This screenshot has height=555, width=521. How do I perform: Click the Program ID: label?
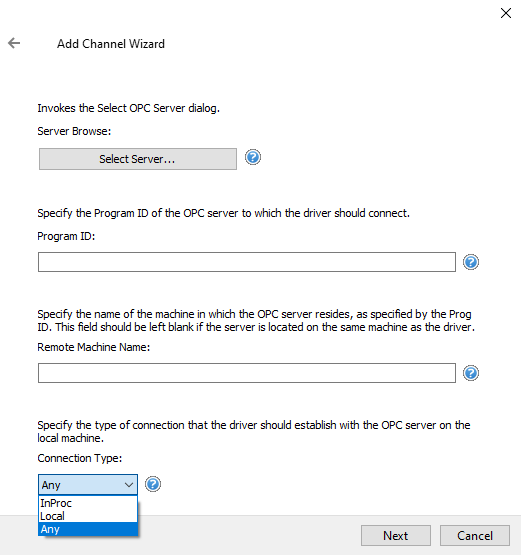(66, 236)
